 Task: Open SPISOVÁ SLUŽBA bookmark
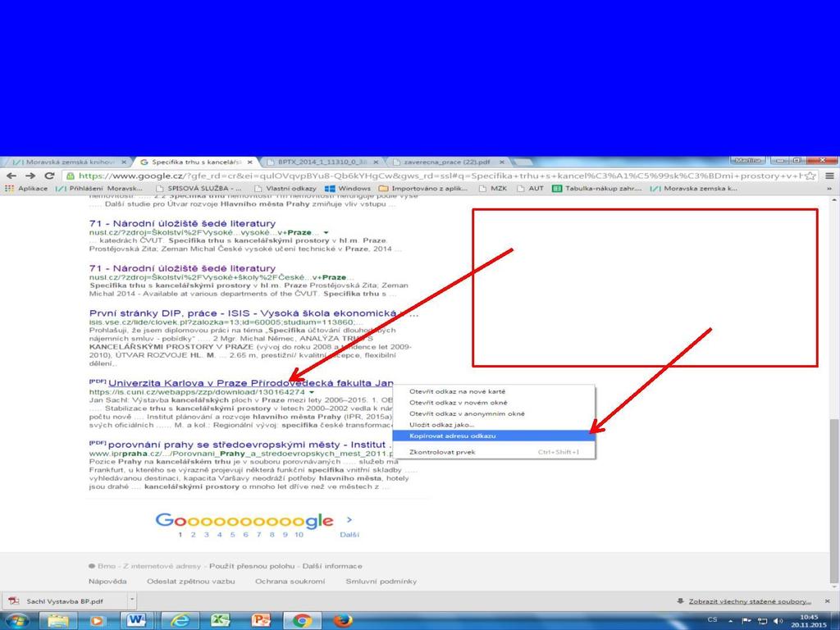point(199,189)
